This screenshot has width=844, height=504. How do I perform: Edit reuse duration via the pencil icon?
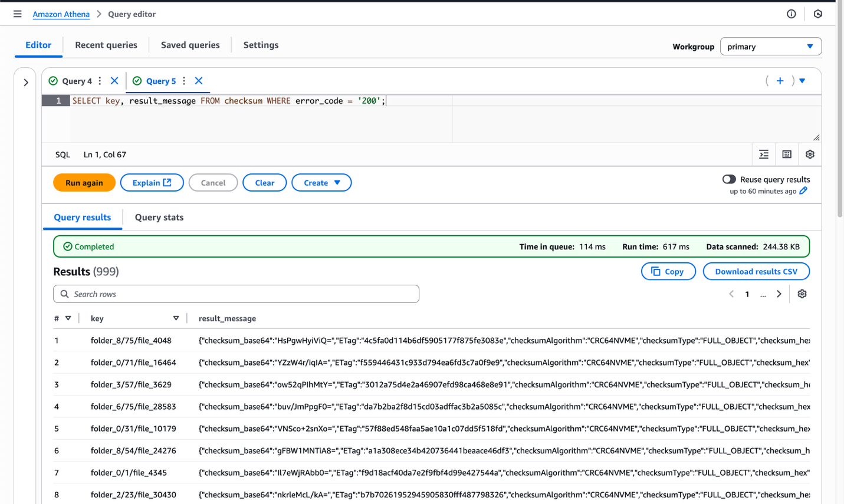(803, 190)
